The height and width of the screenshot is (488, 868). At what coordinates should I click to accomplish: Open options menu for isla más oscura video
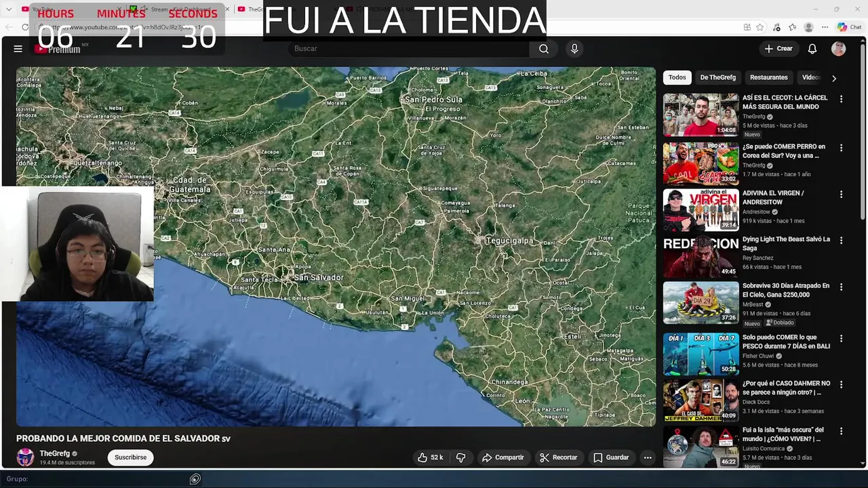point(841,431)
